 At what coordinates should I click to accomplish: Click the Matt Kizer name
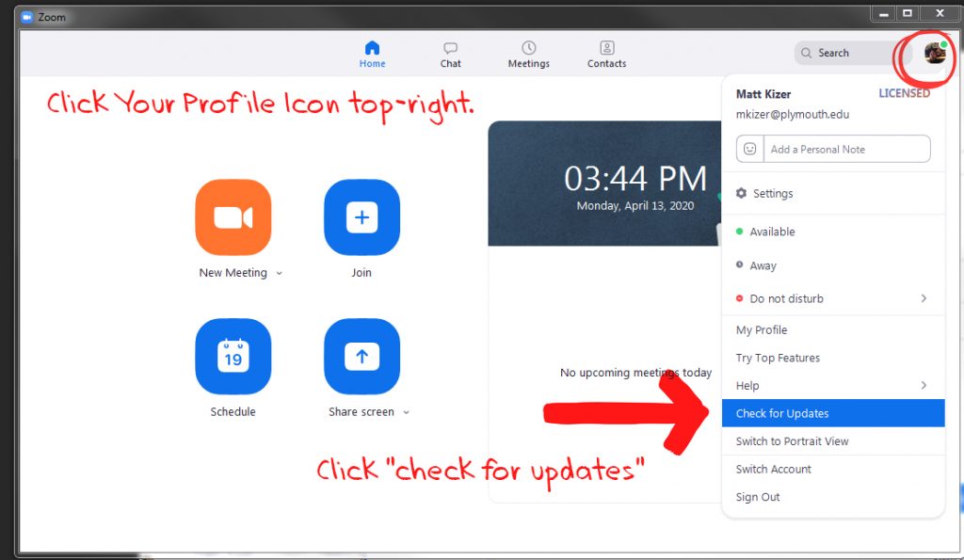tap(763, 94)
